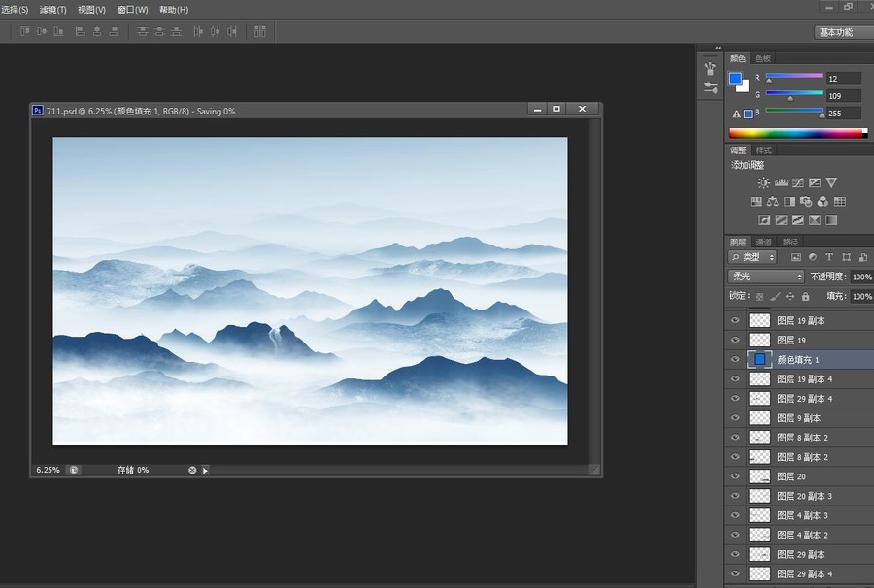Align horizontal centers in the options bar
Image resolution: width=874 pixels, height=588 pixels.
tap(97, 32)
